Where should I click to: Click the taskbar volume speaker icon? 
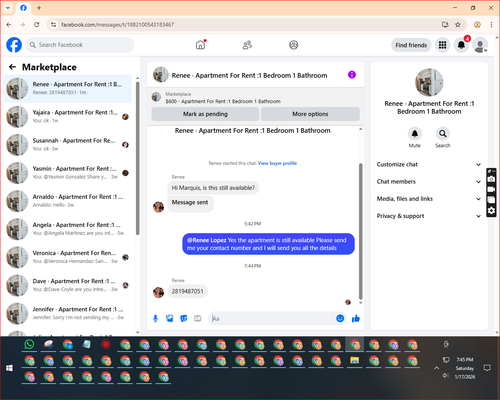446,376
